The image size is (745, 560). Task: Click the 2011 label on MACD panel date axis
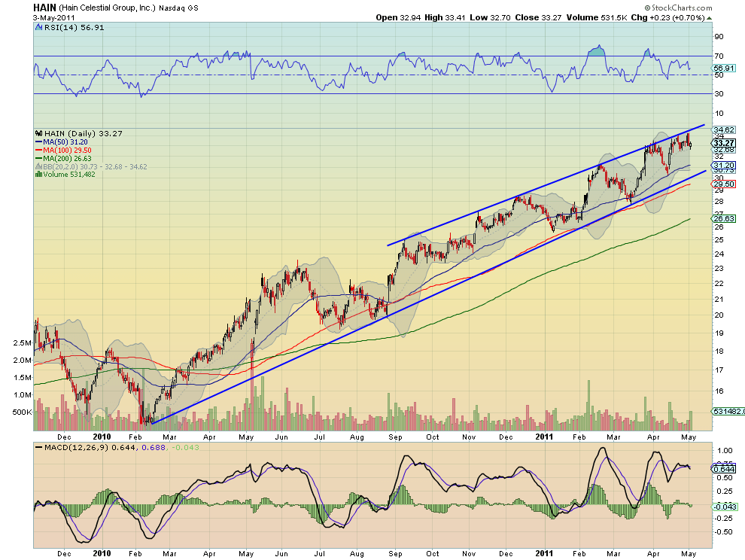tap(544, 553)
